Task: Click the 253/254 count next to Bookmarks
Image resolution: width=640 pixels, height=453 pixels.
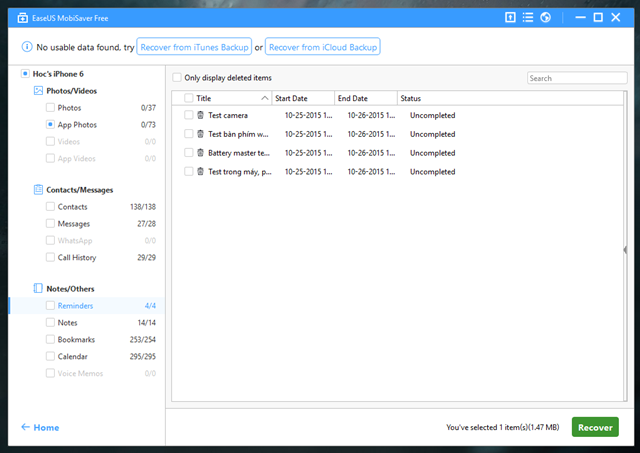Action: click(x=142, y=340)
